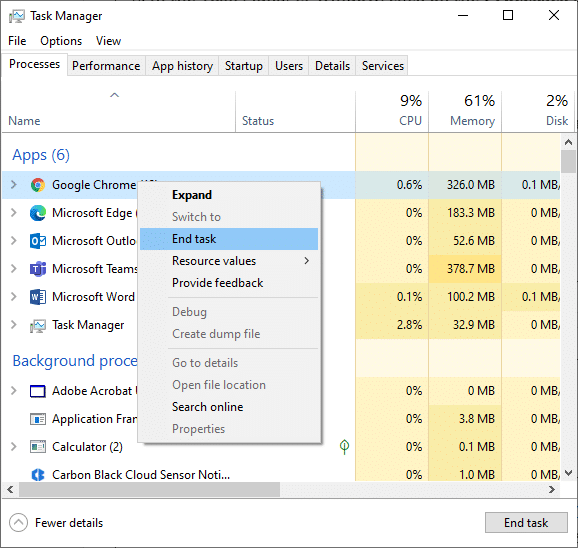Choose Expand in the context menu
Screen dimensions: 578x548
(229, 195)
